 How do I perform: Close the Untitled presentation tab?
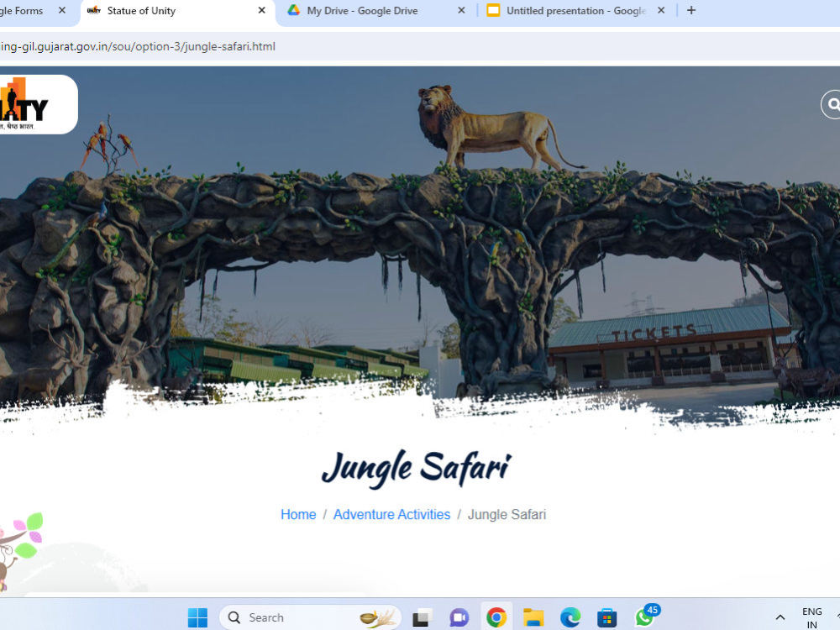click(x=661, y=10)
